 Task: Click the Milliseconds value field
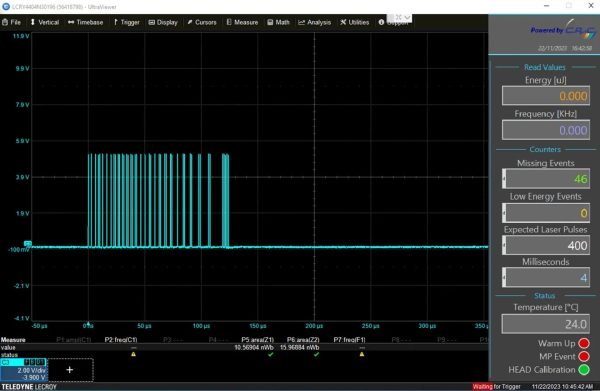[x=546, y=277]
